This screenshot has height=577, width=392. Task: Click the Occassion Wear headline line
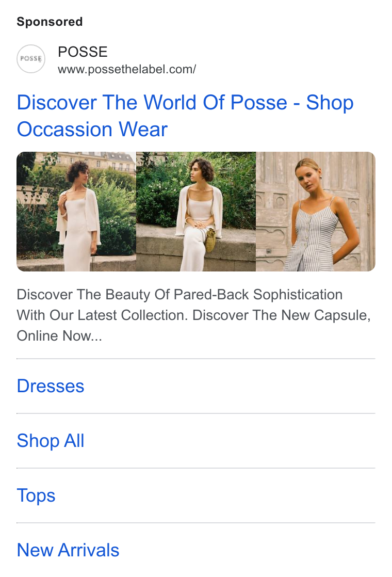coord(92,130)
